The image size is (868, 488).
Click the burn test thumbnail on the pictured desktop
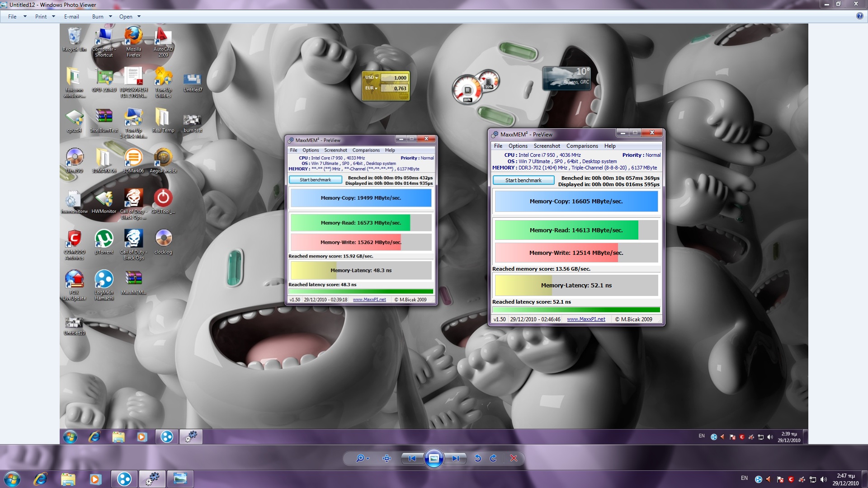click(193, 123)
